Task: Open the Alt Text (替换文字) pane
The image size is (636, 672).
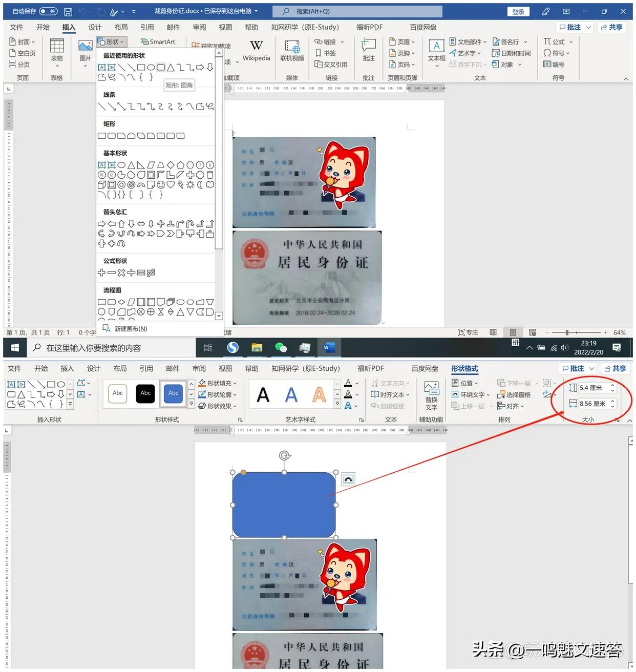Action: (431, 394)
